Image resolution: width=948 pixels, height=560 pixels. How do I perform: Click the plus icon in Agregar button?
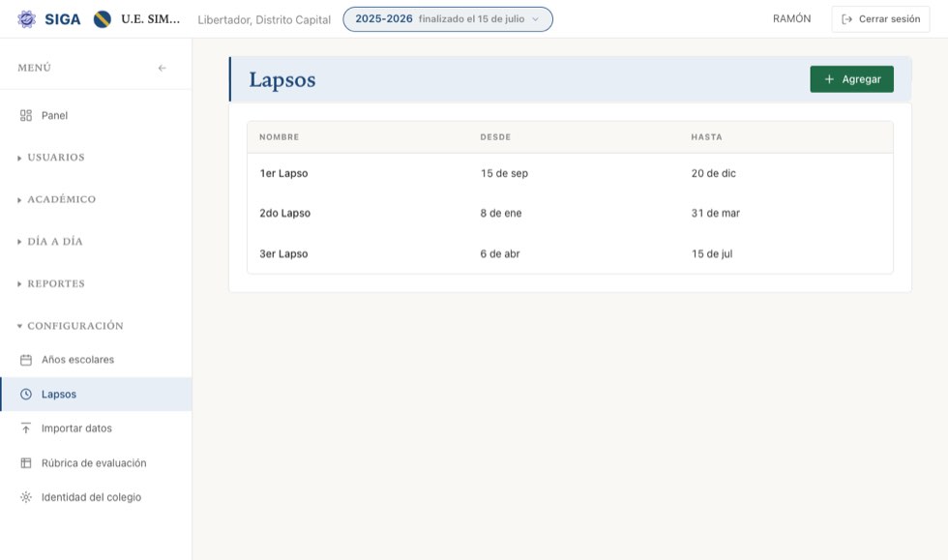[830, 79]
